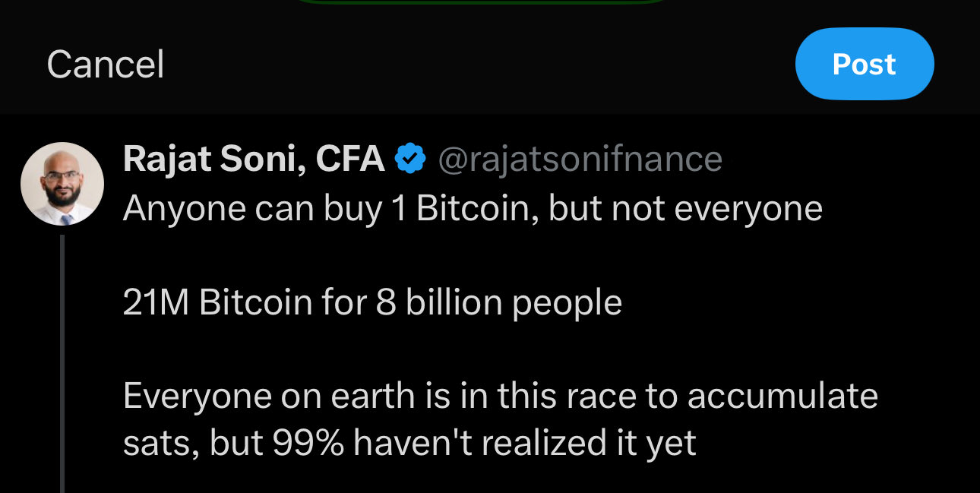Open the @rajatsonifnance handle
The width and height of the screenshot is (980, 493).
(x=580, y=160)
